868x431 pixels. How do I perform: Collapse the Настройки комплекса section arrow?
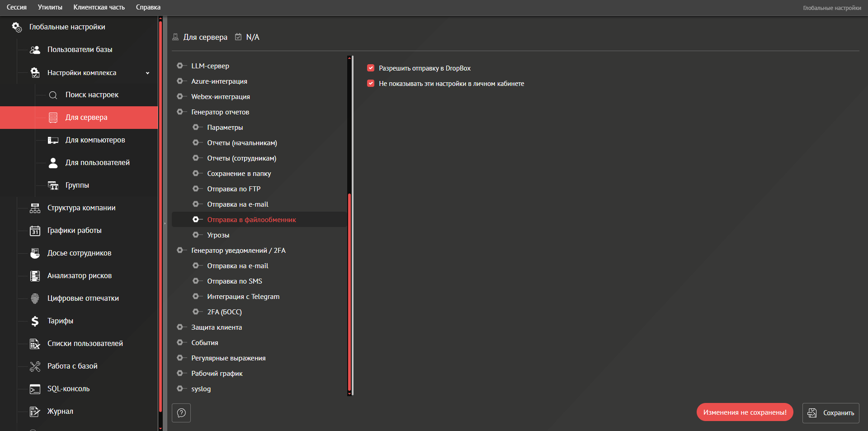click(x=147, y=73)
